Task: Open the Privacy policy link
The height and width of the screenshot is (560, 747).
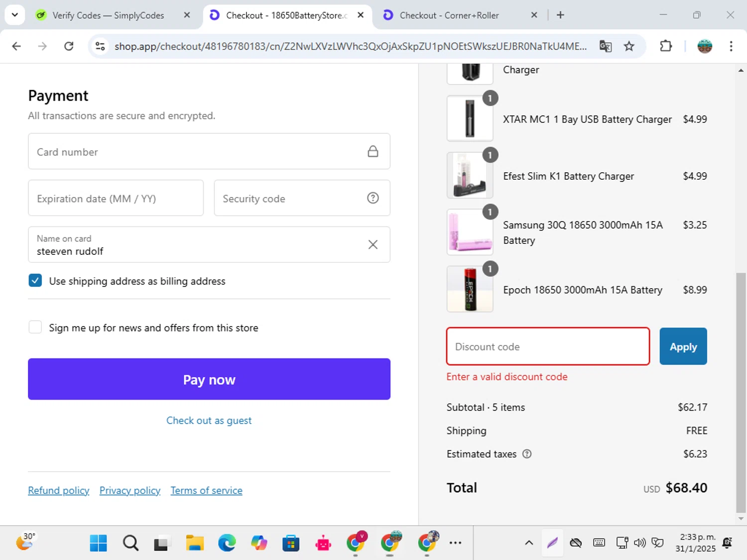Action: [130, 490]
